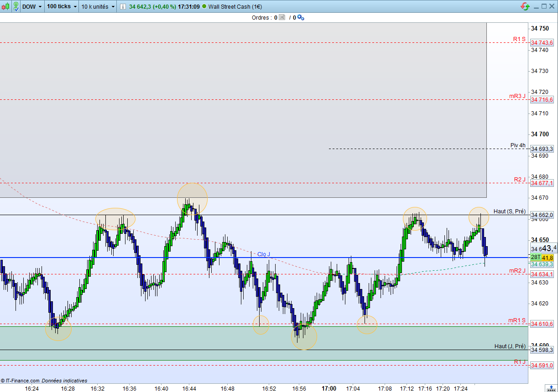
Task: Click the 28T tick counter tag
Action: tap(536, 258)
